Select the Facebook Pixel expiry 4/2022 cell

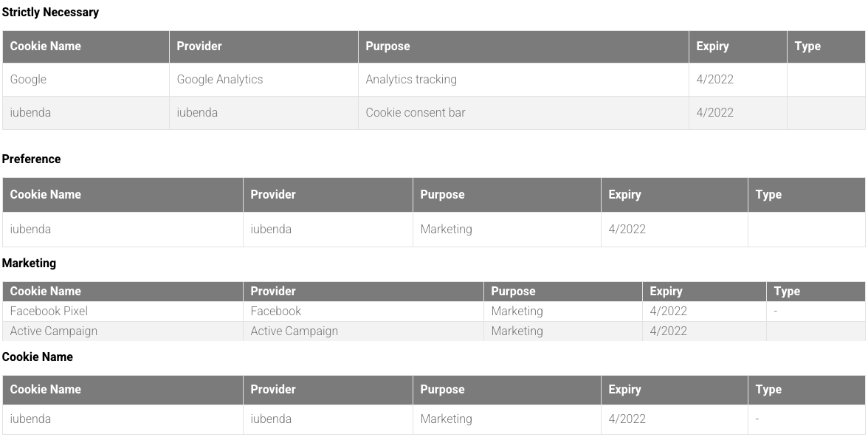click(704, 312)
